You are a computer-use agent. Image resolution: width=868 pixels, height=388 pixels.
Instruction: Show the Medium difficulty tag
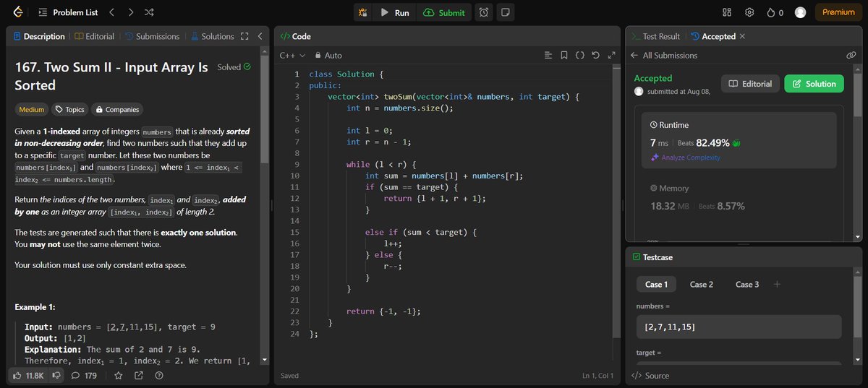point(31,110)
